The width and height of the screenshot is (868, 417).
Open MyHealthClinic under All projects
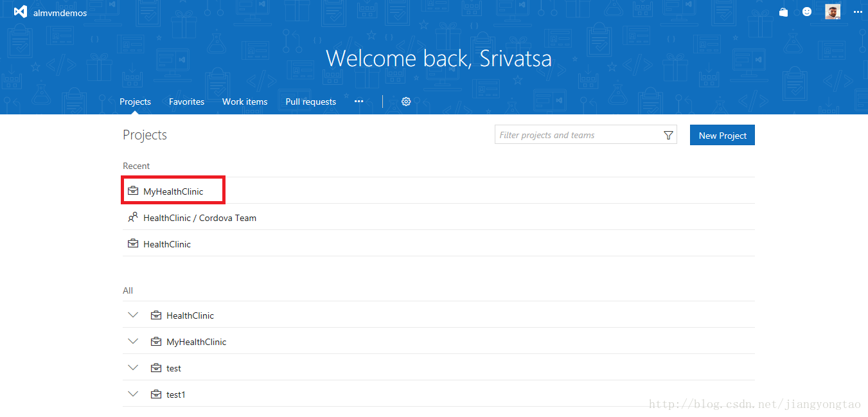click(196, 342)
